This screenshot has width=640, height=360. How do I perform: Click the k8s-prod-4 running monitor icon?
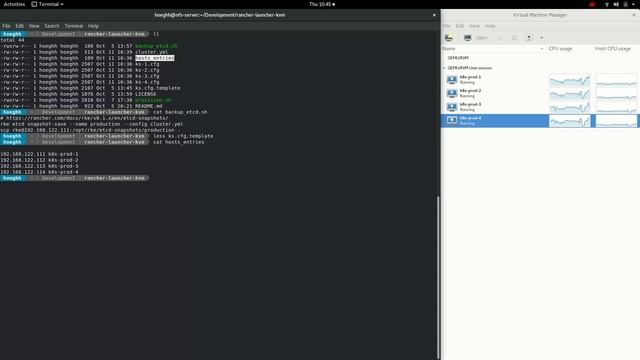pos(452,120)
